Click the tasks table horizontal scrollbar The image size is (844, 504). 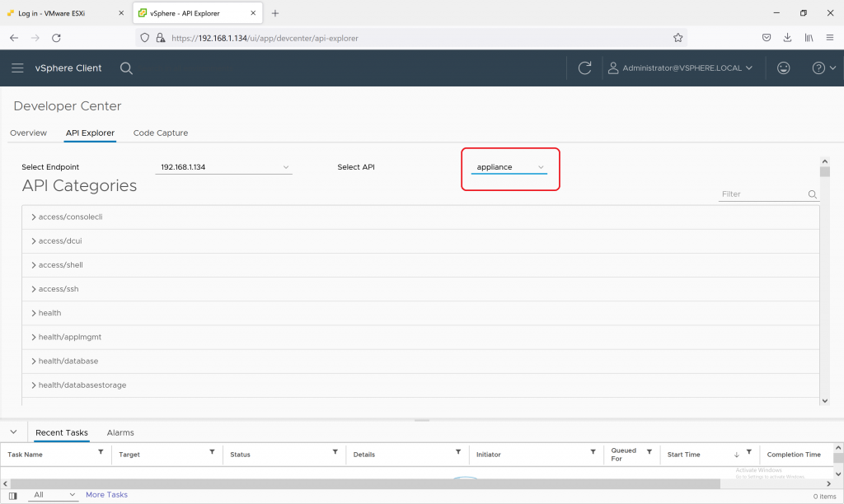365,483
